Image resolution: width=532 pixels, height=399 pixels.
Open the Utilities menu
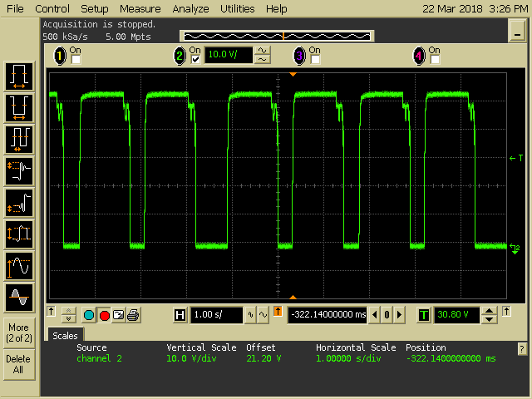point(237,8)
